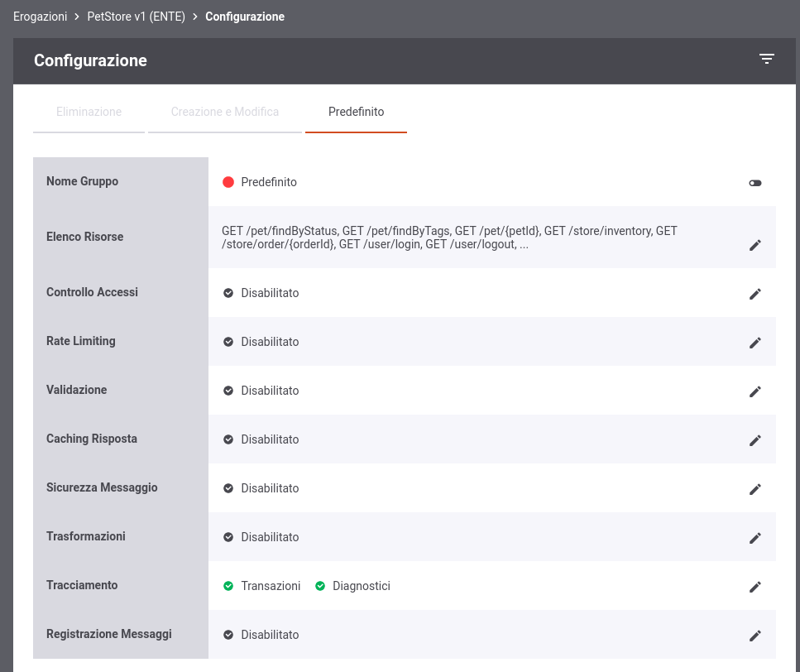The width and height of the screenshot is (800, 672).
Task: Click the Rate Limiting status check icon
Action: pos(228,342)
